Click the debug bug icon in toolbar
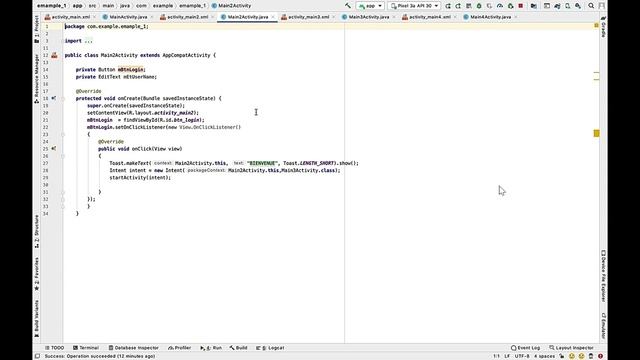The width and height of the screenshot is (640, 360). tap(479, 6)
